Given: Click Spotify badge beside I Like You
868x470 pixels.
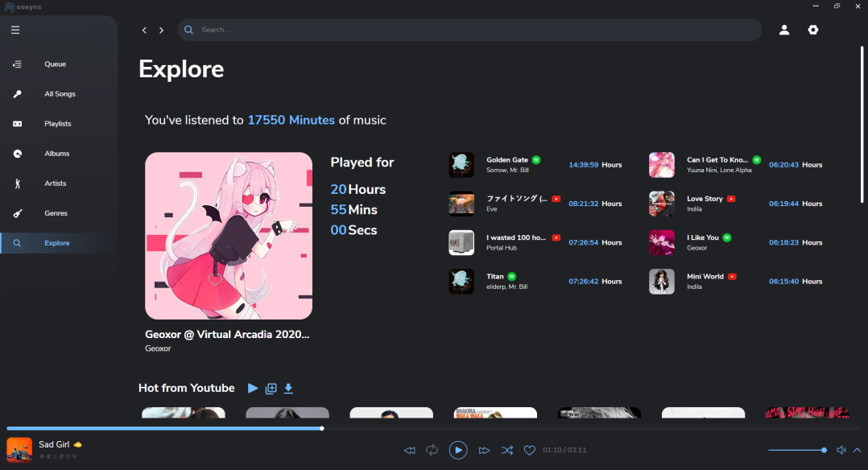Looking at the screenshot, I should pyautogui.click(x=727, y=237).
